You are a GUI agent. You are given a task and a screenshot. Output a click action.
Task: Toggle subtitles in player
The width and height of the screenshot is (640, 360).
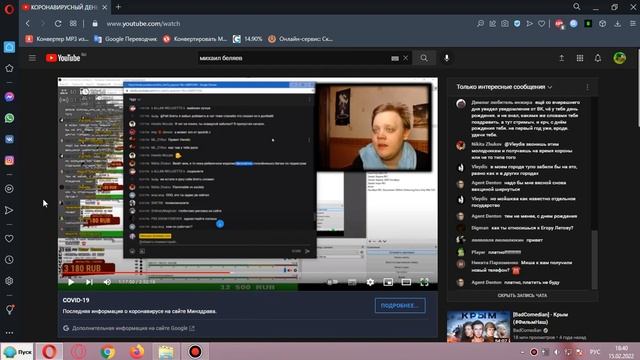352,282
